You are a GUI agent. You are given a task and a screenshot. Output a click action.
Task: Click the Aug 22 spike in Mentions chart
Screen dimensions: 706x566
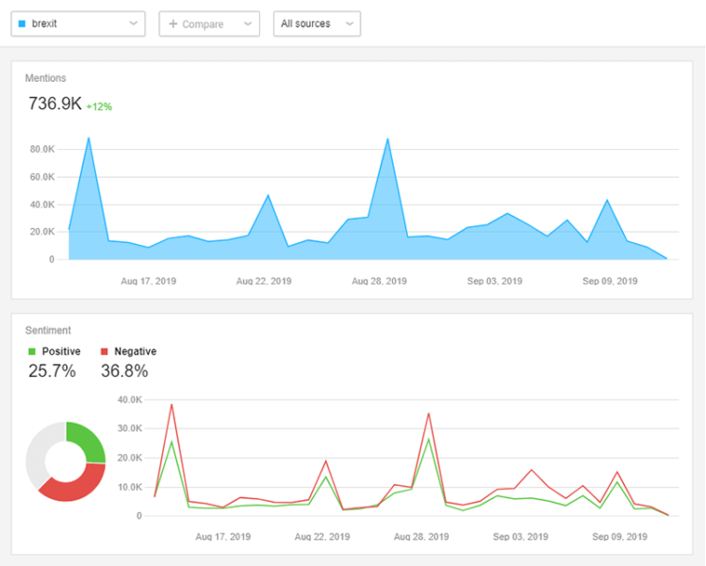pos(268,196)
